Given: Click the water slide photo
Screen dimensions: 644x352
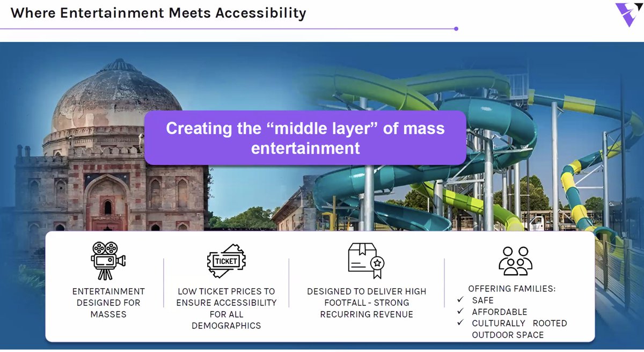Looking at the screenshot, I should 478,150.
